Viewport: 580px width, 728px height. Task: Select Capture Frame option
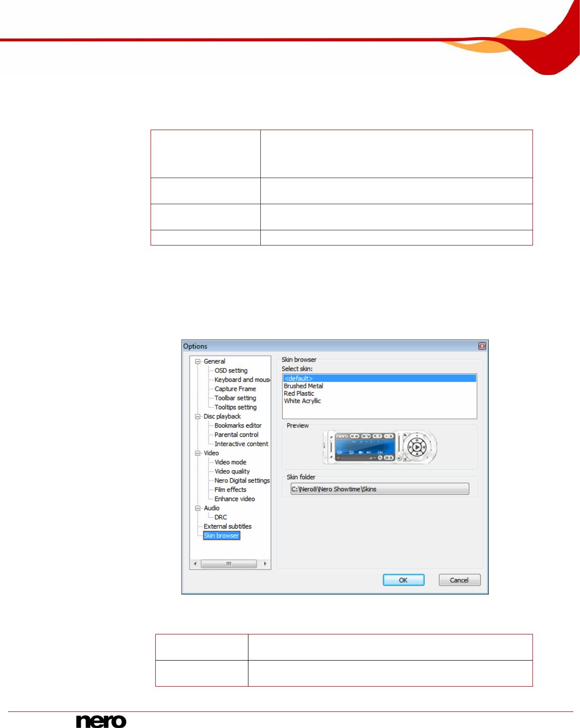click(x=235, y=389)
